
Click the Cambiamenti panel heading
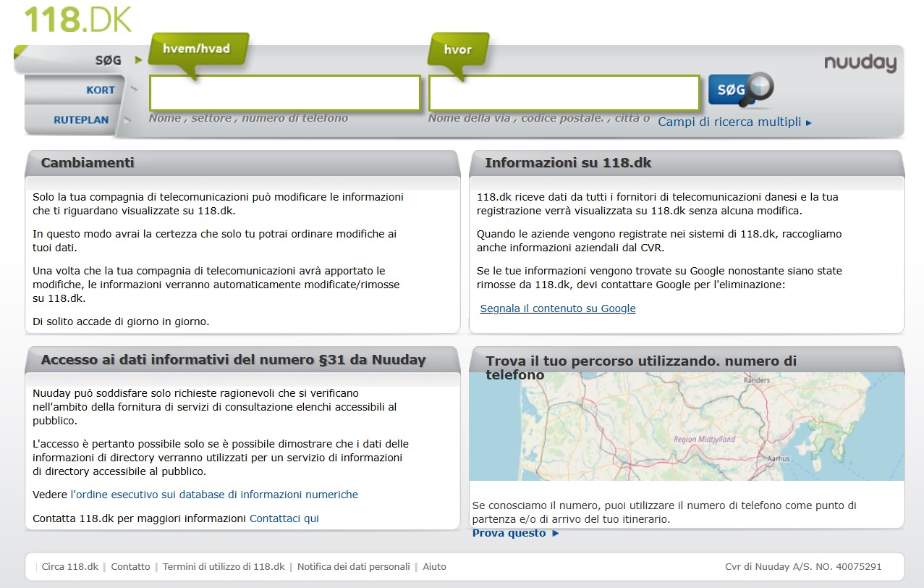[x=88, y=163]
